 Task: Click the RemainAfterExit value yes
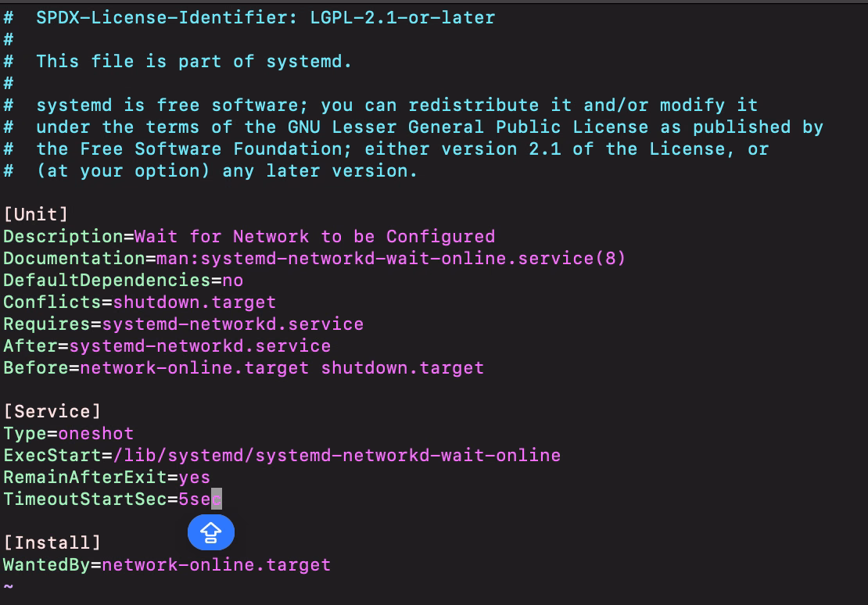(x=194, y=478)
